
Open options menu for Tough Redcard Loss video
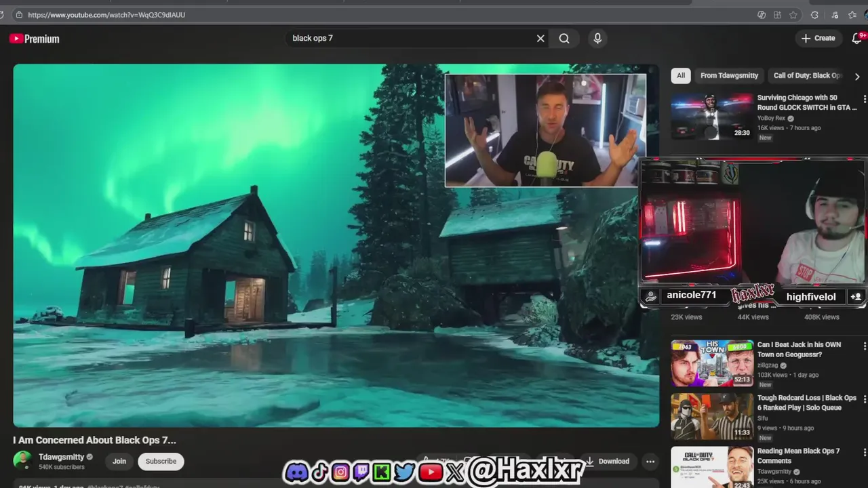(x=864, y=399)
